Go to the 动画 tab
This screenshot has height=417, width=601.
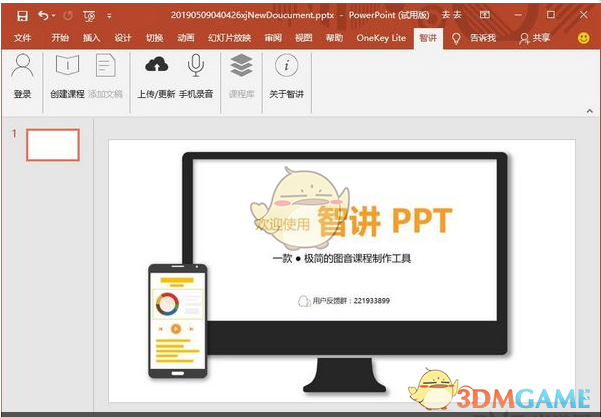click(x=186, y=38)
